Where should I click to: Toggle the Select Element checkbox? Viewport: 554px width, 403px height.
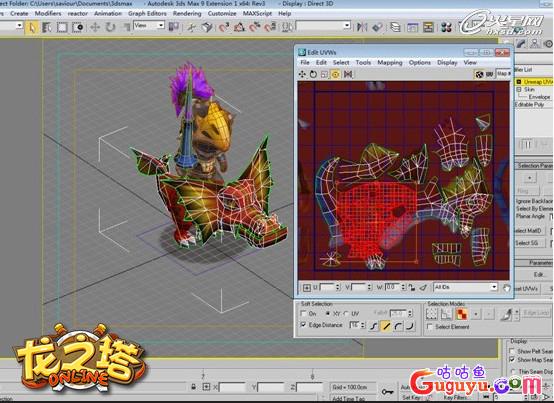click(x=430, y=327)
